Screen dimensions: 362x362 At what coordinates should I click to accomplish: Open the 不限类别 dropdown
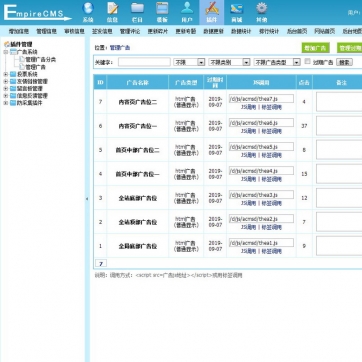click(229, 62)
